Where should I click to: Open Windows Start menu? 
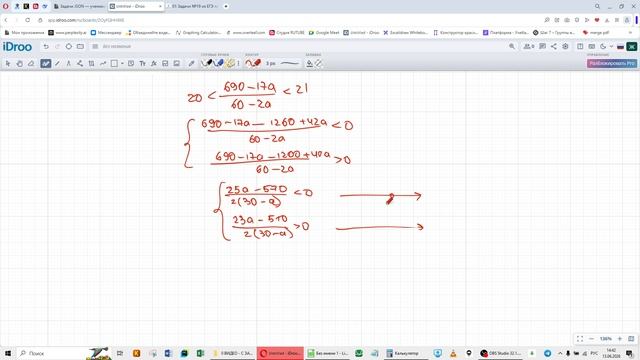point(8,353)
